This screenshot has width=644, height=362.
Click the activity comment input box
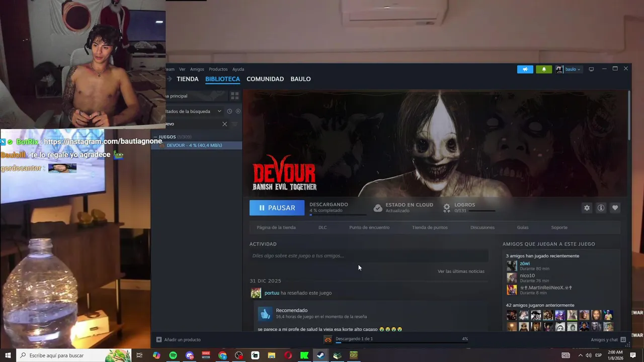[x=369, y=255]
